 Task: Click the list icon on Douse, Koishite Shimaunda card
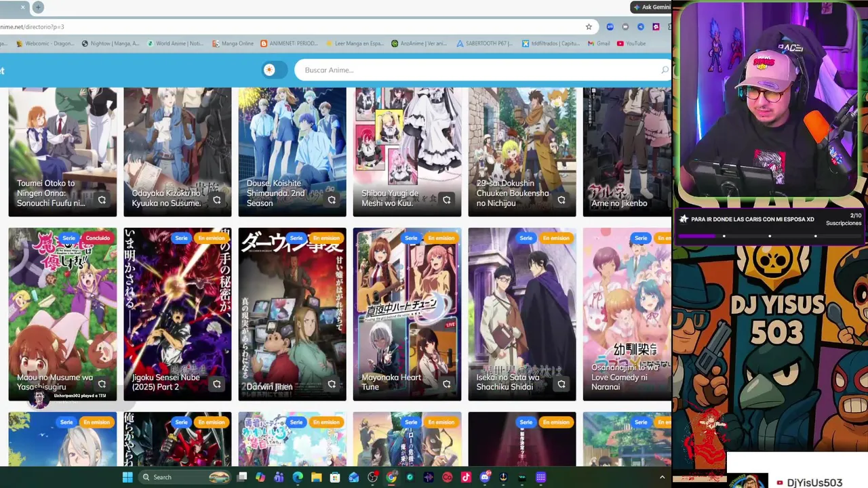coord(332,200)
